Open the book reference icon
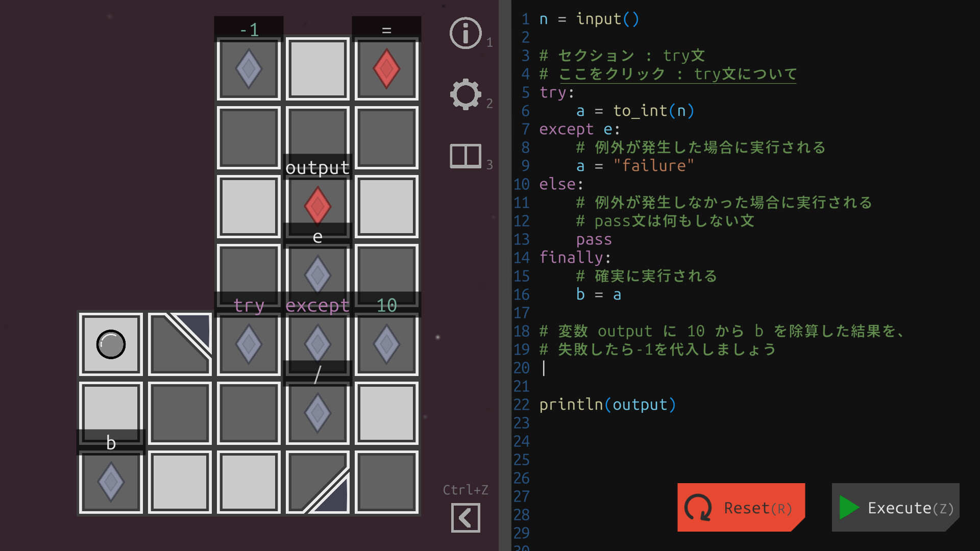Image resolution: width=980 pixels, height=551 pixels. pyautogui.click(x=465, y=156)
